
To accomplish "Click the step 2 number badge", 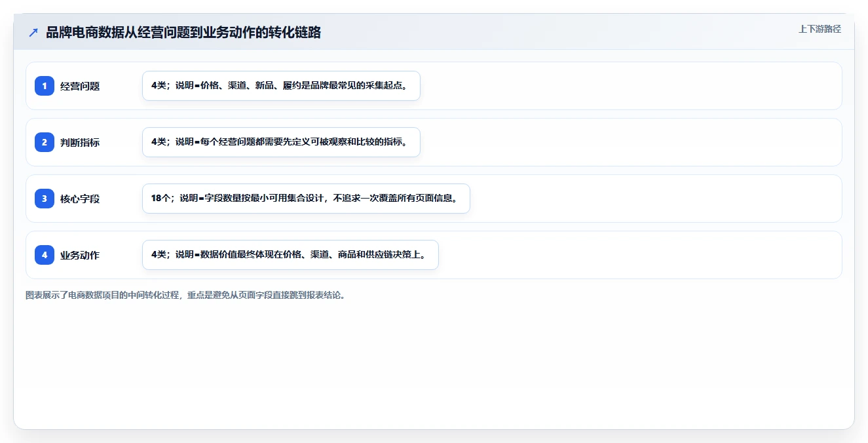I will [45, 142].
